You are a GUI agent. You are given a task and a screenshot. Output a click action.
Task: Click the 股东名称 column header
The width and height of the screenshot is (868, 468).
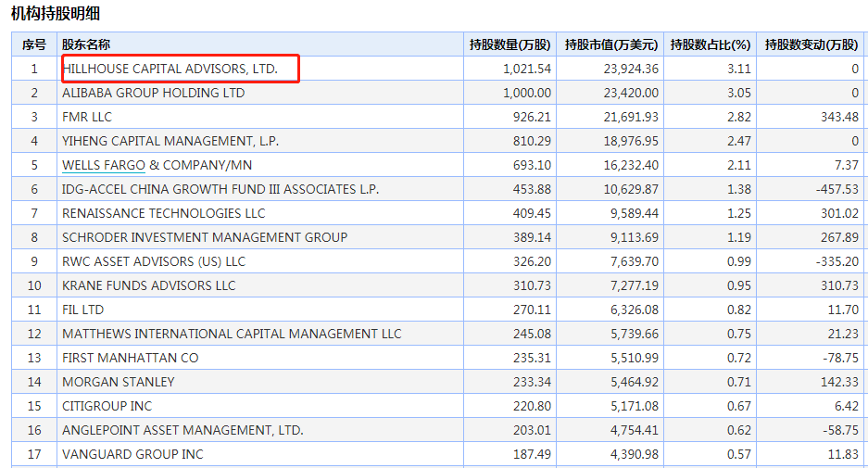pos(85,44)
